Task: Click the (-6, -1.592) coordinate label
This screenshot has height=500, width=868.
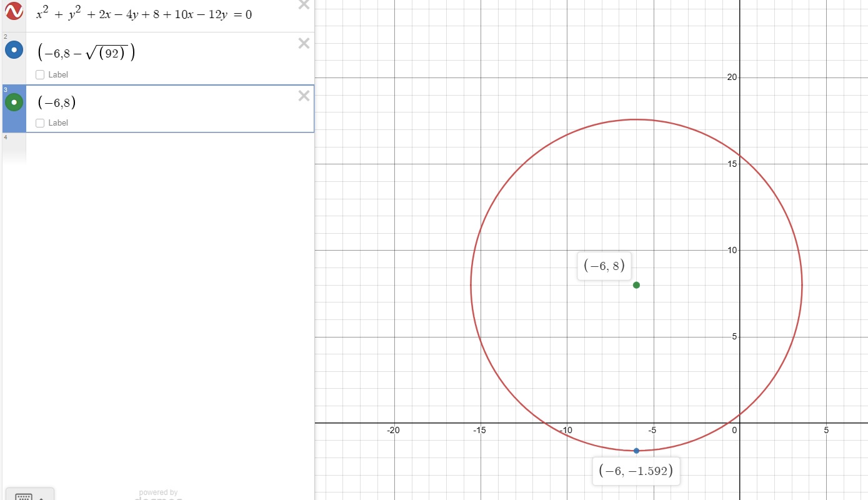Action: point(636,471)
